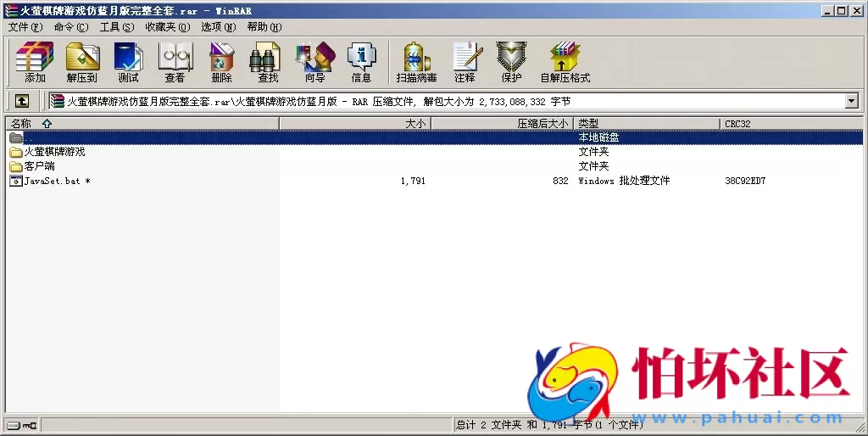Sort by 大小 column header
The height and width of the screenshot is (436, 868).
point(355,124)
